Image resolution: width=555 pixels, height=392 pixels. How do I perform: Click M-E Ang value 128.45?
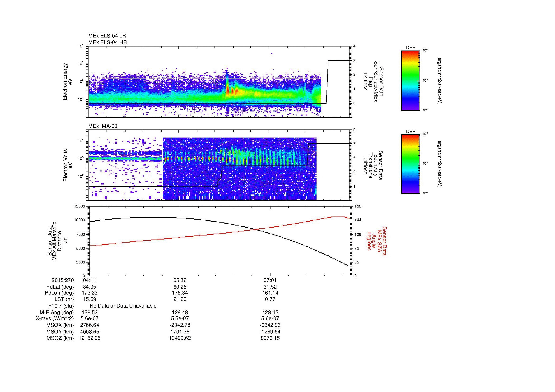pyautogui.click(x=270, y=312)
